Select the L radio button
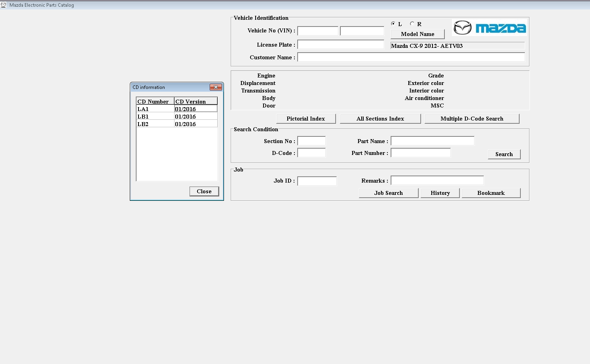 (393, 24)
